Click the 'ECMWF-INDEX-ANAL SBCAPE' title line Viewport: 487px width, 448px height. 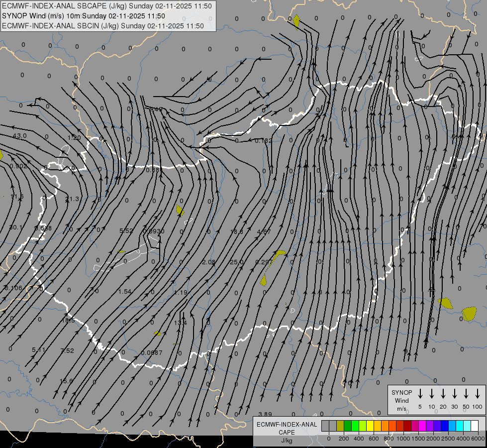point(107,6)
